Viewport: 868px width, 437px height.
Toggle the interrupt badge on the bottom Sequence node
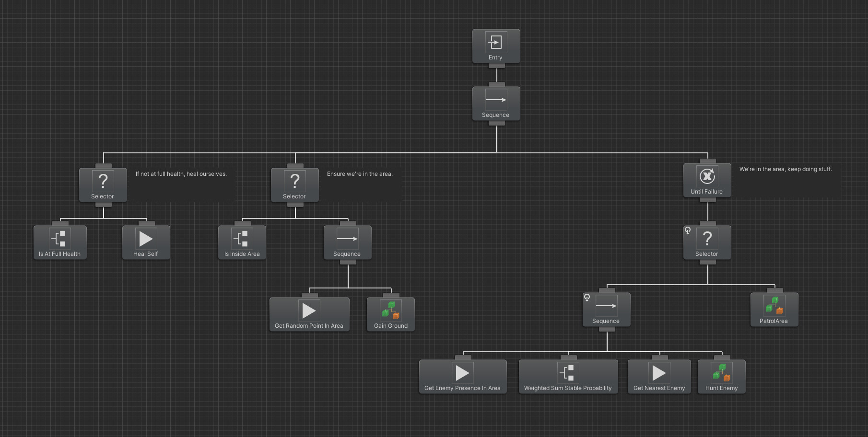pos(586,298)
